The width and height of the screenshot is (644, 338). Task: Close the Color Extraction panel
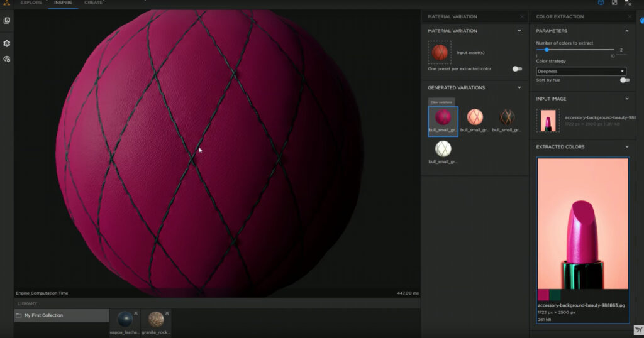630,17
